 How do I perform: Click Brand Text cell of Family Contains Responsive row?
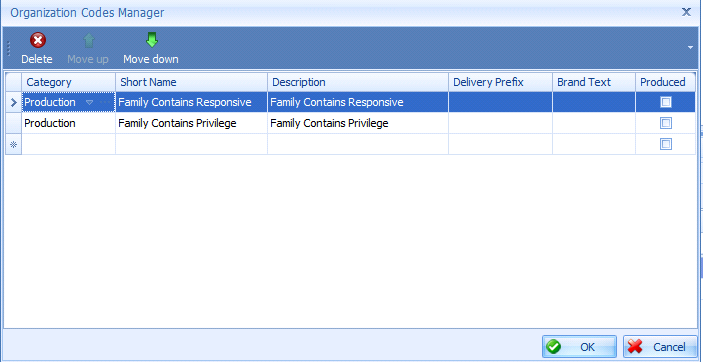pyautogui.click(x=594, y=102)
